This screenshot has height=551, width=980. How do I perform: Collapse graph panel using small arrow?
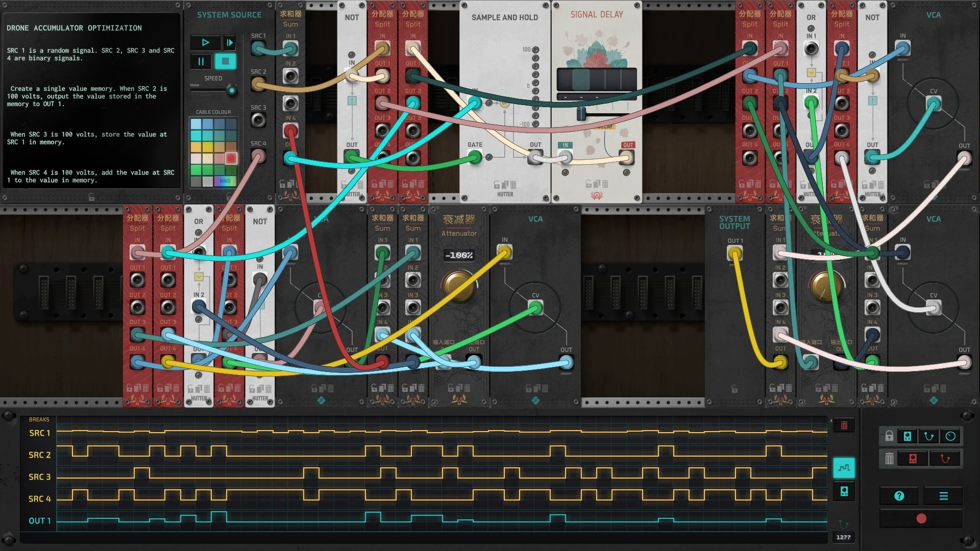(x=830, y=420)
